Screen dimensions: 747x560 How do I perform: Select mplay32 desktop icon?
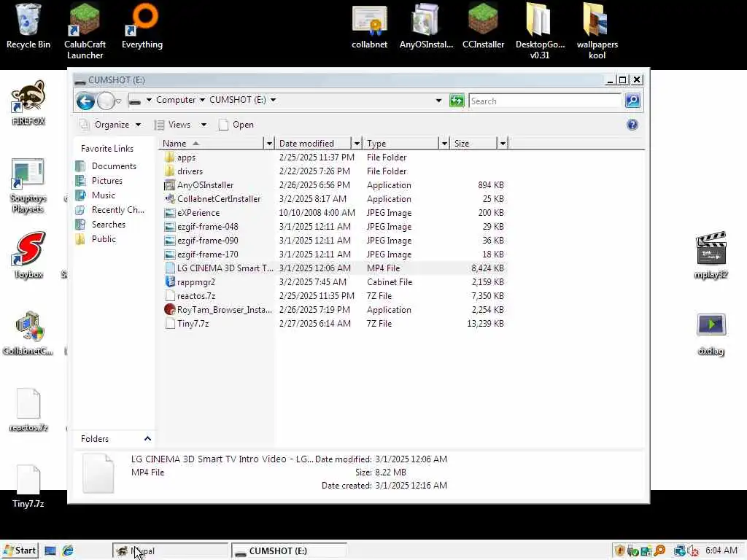711,255
